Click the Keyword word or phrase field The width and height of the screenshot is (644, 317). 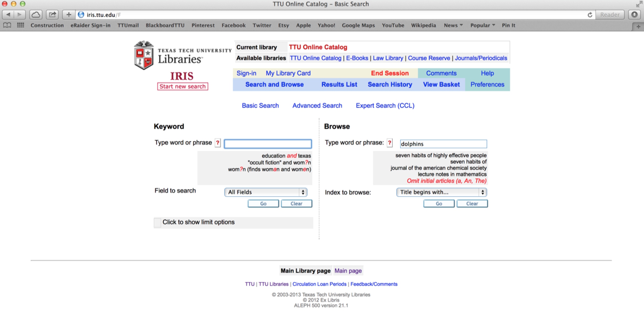[x=268, y=144]
